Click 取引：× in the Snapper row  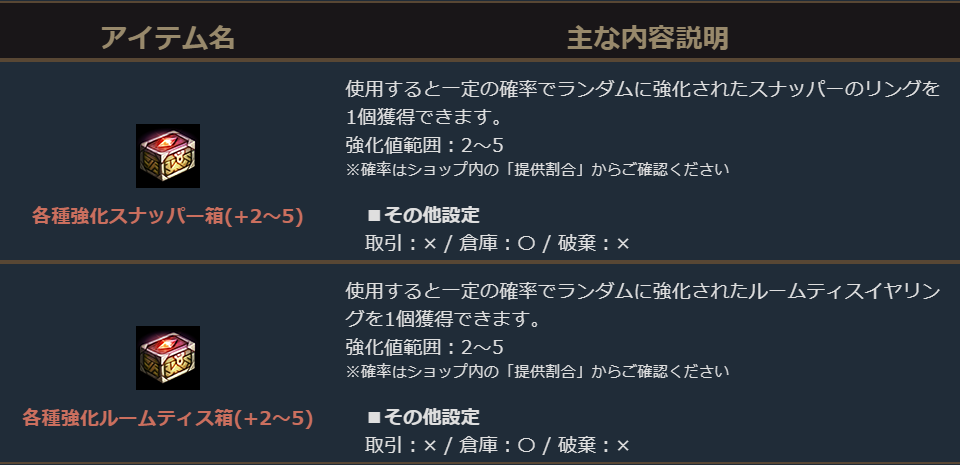[401, 243]
